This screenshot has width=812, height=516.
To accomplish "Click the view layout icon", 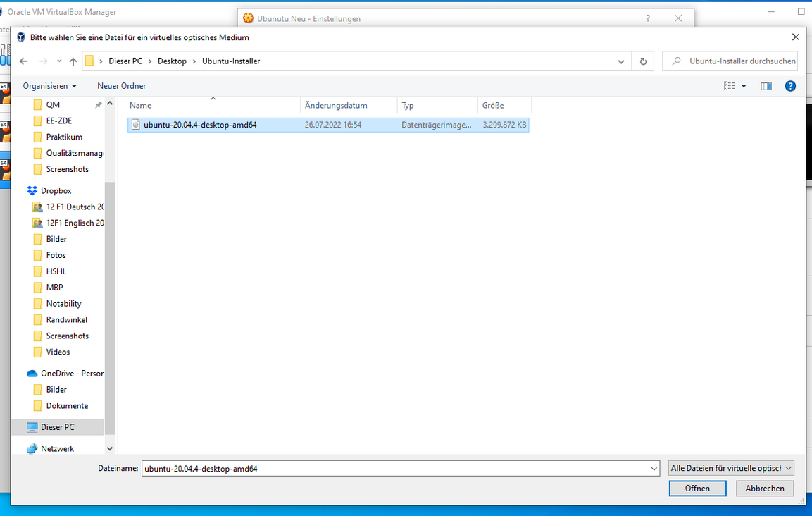I will click(x=730, y=86).
